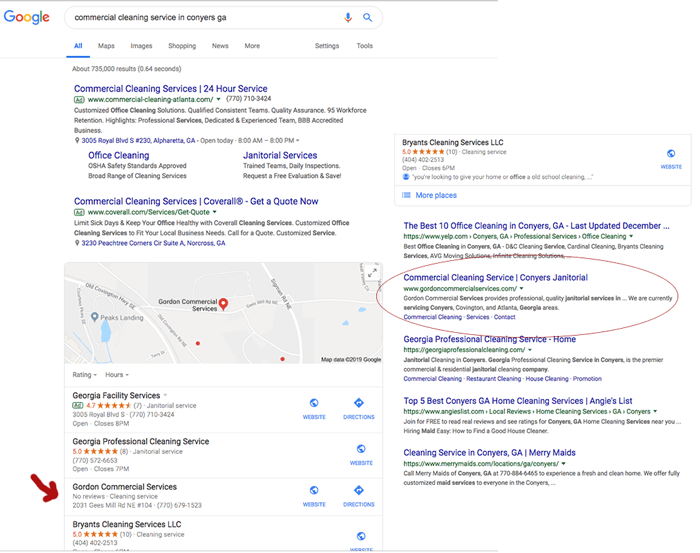The height and width of the screenshot is (553, 700).
Task: Expand the map with fullscreen icon
Action: coord(372,272)
